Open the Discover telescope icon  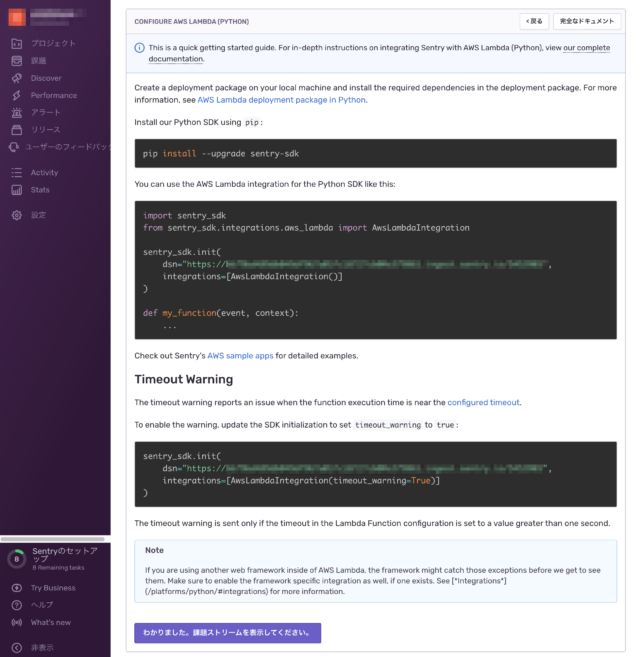(x=16, y=78)
